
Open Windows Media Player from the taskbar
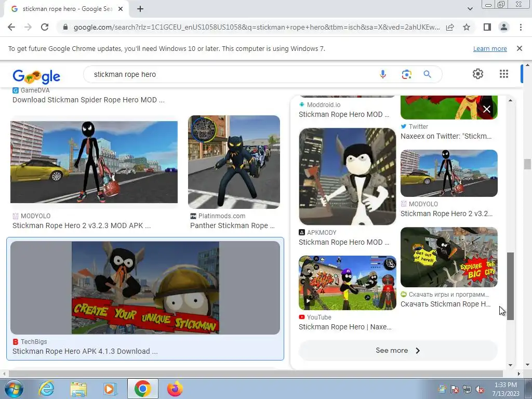tap(109, 389)
